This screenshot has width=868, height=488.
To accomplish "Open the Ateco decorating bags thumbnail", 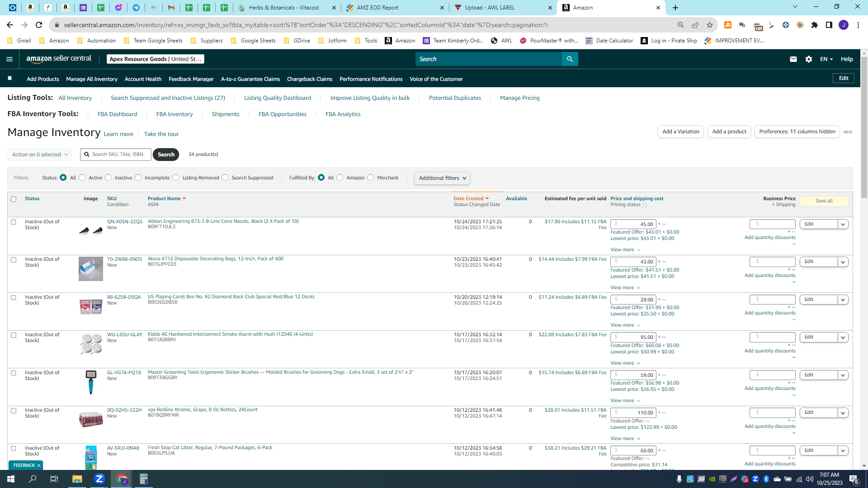I will click(x=91, y=269).
